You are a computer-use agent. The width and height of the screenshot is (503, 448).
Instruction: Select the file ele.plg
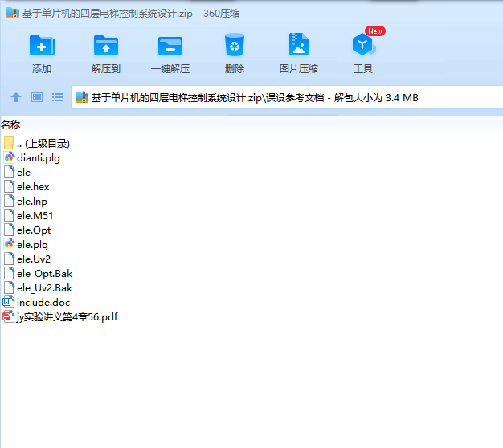point(32,245)
